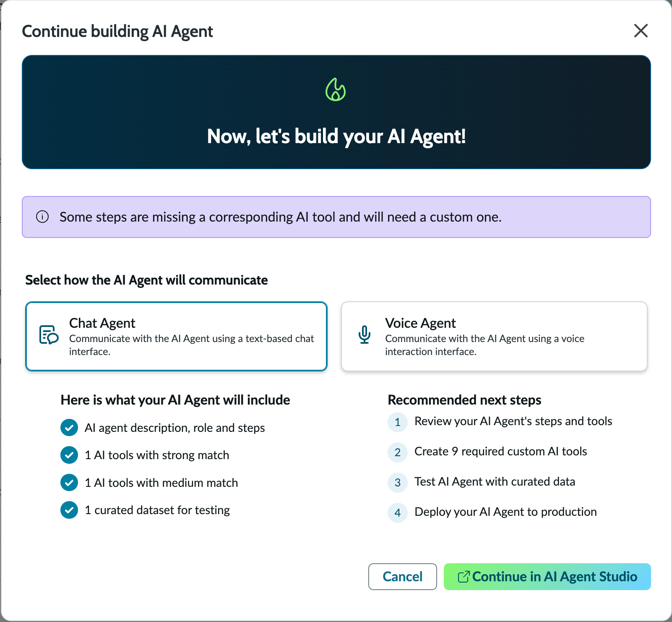The image size is (672, 622).
Task: Click 'Deploy your AI Agent to production'
Action: pyautogui.click(x=506, y=512)
